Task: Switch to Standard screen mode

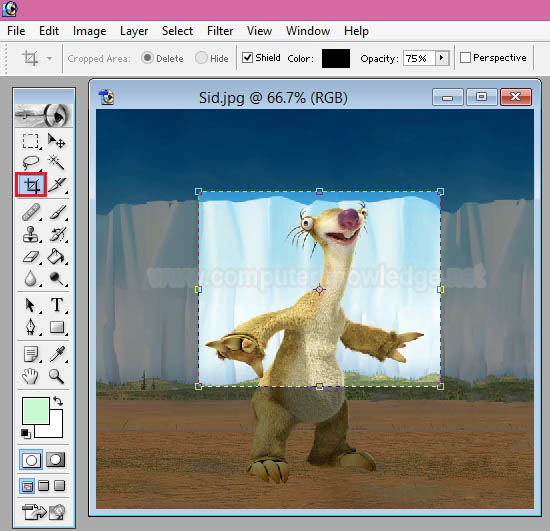Action: pos(27,486)
